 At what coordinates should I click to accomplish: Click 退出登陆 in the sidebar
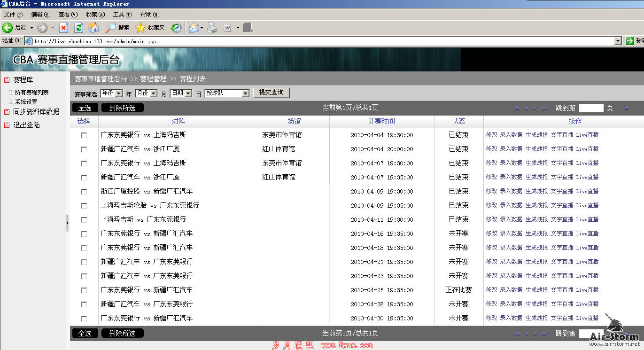tap(26, 125)
